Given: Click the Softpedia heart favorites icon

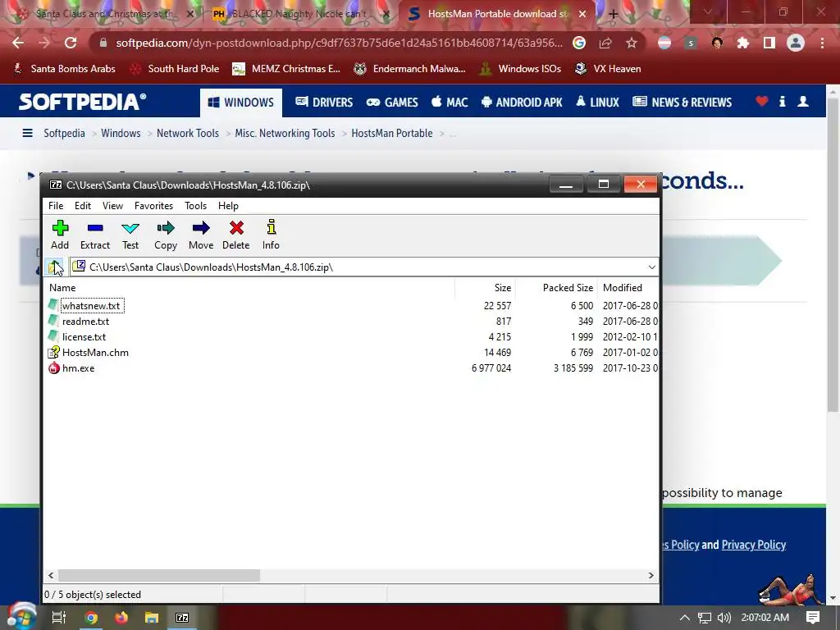Looking at the screenshot, I should [x=762, y=101].
